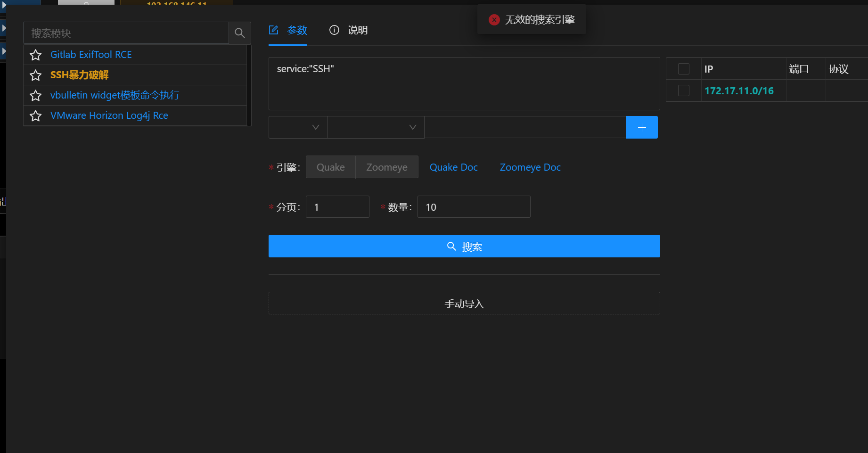Click the 数量 count field
Viewport: 868px width, 453px height.
pos(474,207)
